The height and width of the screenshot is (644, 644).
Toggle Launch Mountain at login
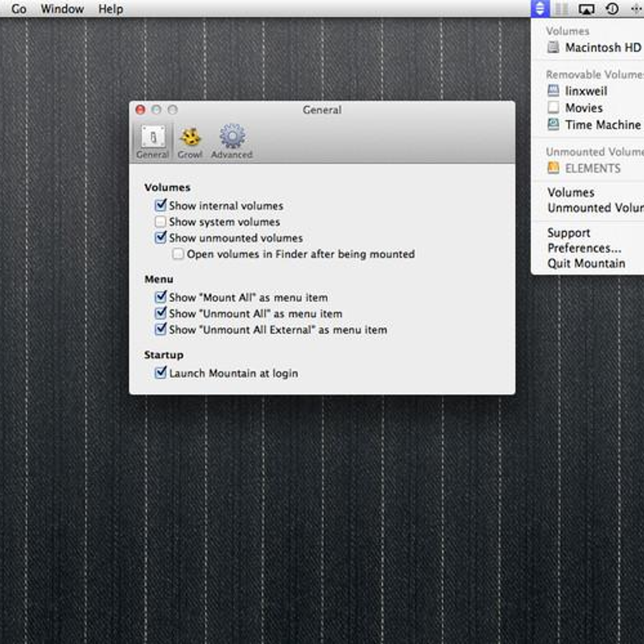click(x=160, y=372)
